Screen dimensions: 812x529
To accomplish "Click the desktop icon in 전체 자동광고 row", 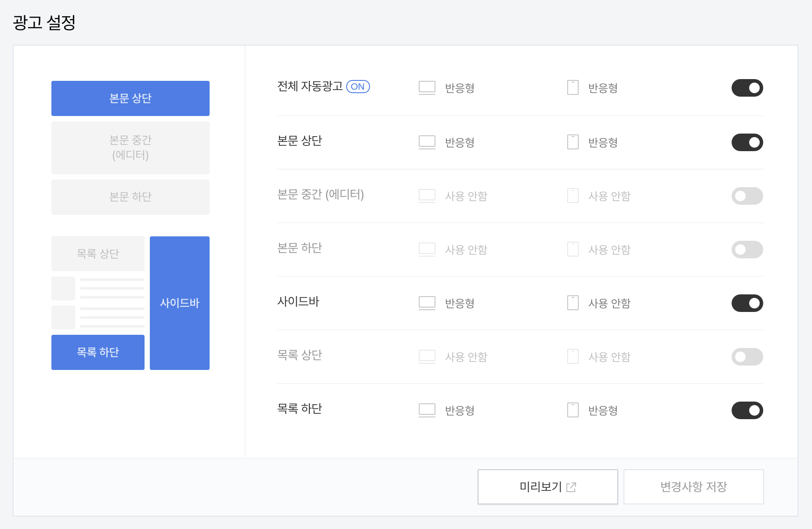I will click(x=427, y=88).
